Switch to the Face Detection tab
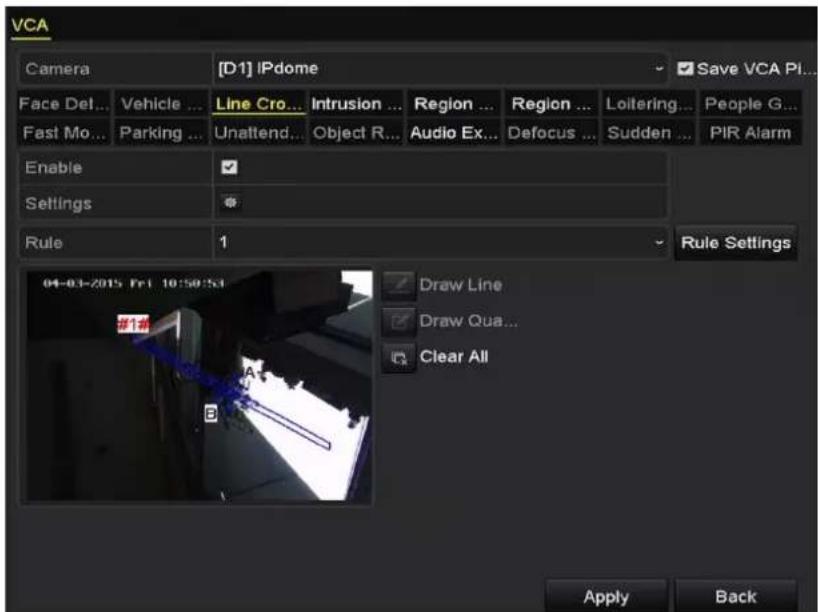The height and width of the screenshot is (612, 818). pyautogui.click(x=64, y=104)
